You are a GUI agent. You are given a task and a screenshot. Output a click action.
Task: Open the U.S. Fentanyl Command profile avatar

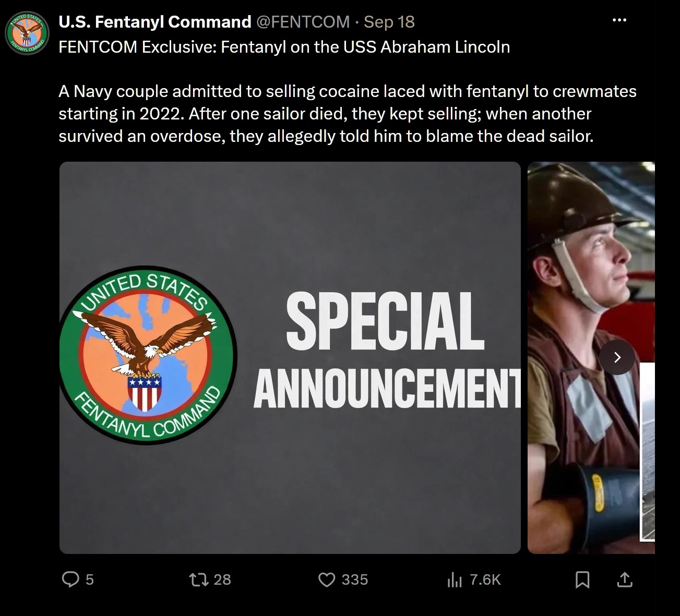(x=27, y=33)
